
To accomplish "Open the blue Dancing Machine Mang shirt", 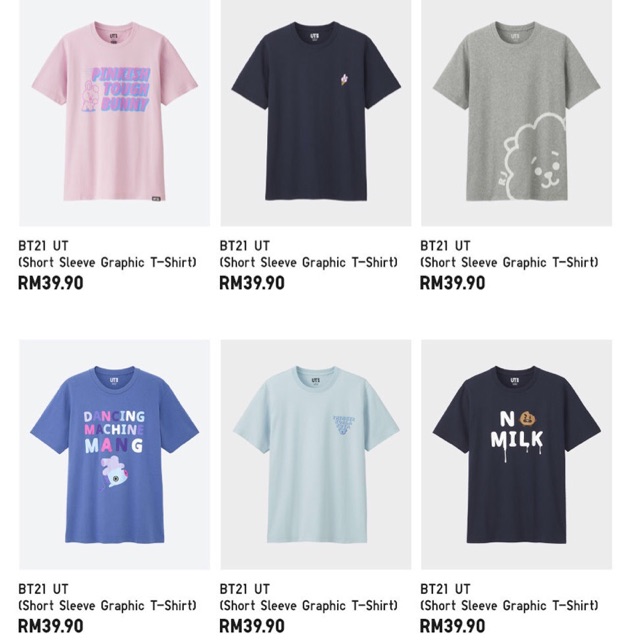I will tap(115, 454).
